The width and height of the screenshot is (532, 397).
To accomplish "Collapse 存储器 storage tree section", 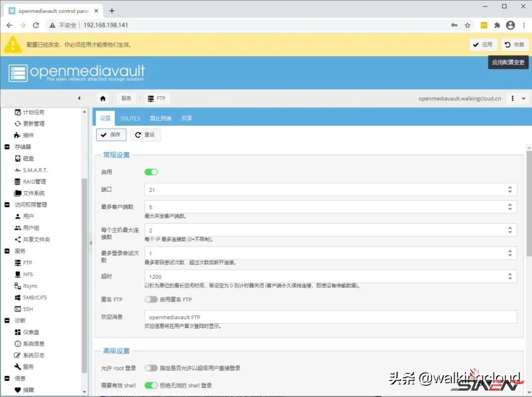I will (7, 146).
